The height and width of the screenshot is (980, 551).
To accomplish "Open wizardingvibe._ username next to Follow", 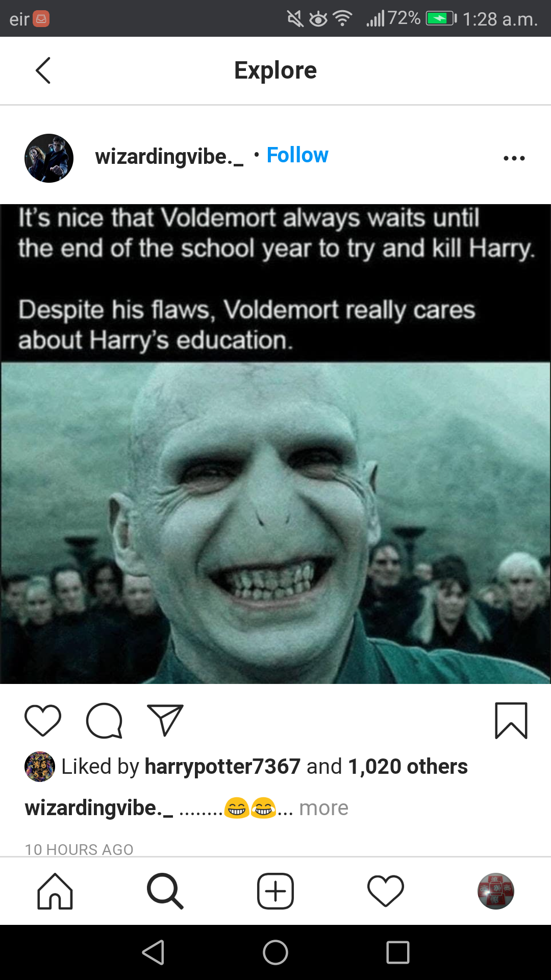I will click(169, 156).
